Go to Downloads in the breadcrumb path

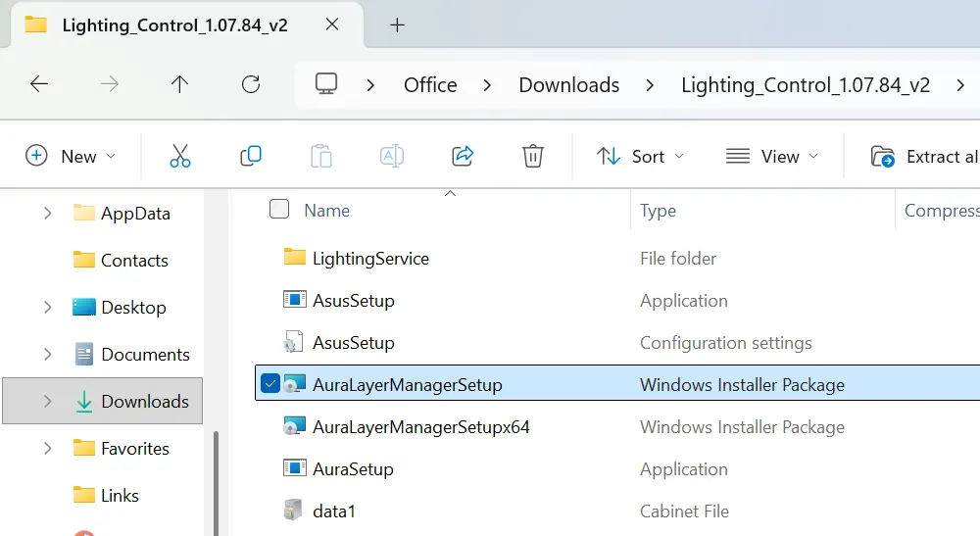pyautogui.click(x=568, y=85)
